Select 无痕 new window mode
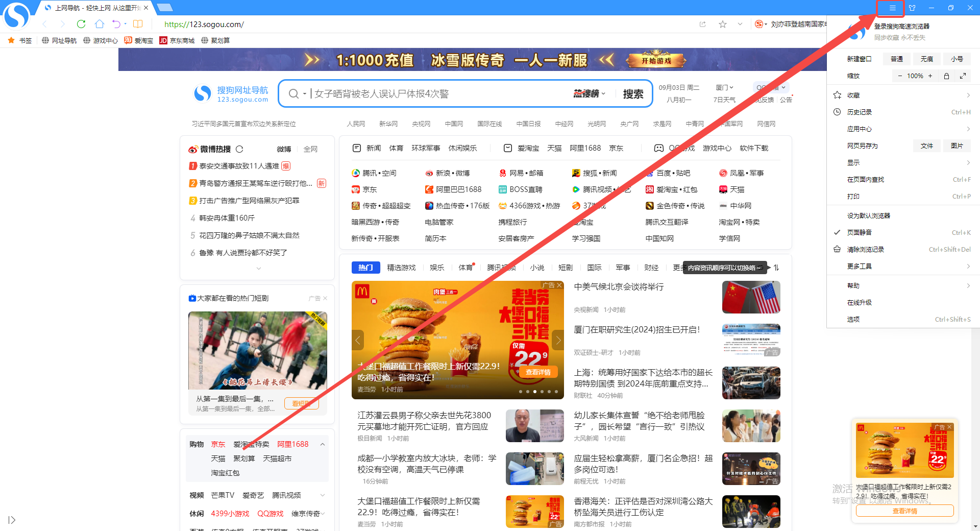Screen dimensions: 980x531 [x=926, y=59]
